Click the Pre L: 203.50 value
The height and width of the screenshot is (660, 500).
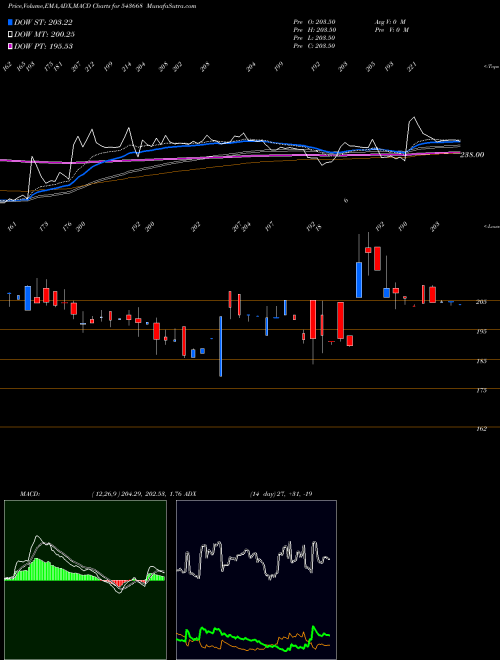(314, 38)
